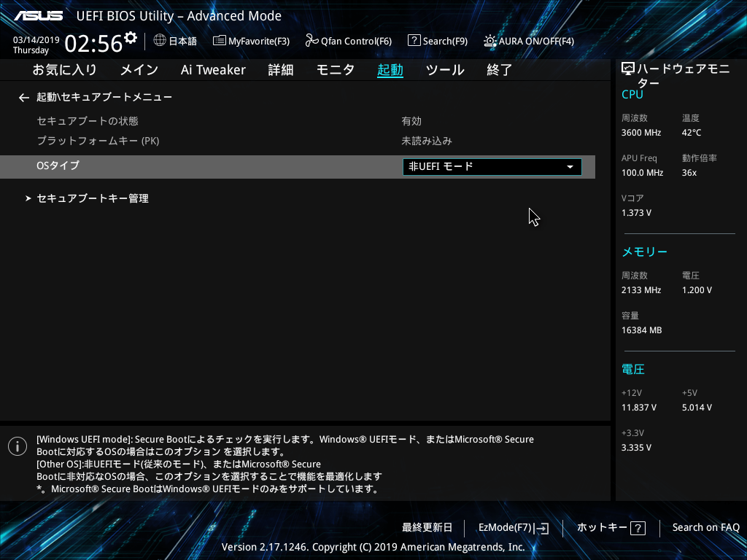Click the Thursday weekday label

pyautogui.click(x=31, y=50)
